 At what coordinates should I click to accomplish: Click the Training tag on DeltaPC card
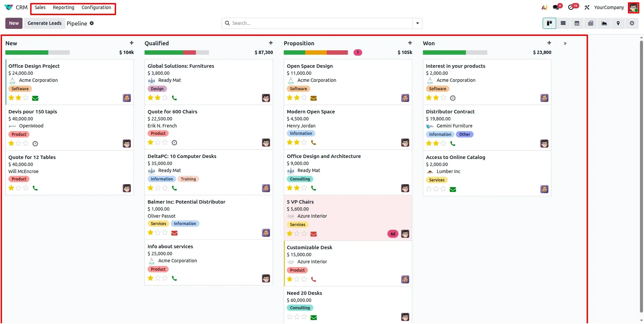click(188, 179)
